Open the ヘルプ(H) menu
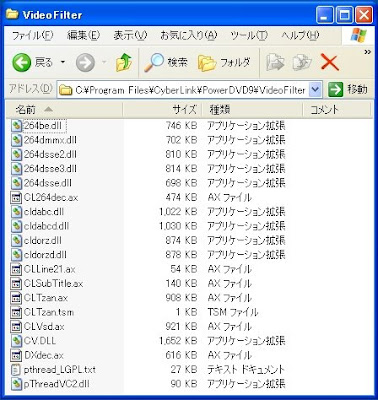 pyautogui.click(x=300, y=35)
